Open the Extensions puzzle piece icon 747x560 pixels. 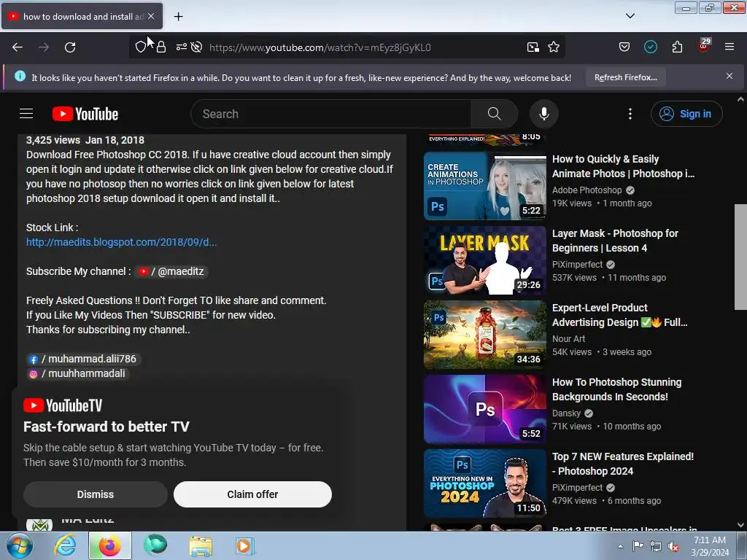point(677,47)
